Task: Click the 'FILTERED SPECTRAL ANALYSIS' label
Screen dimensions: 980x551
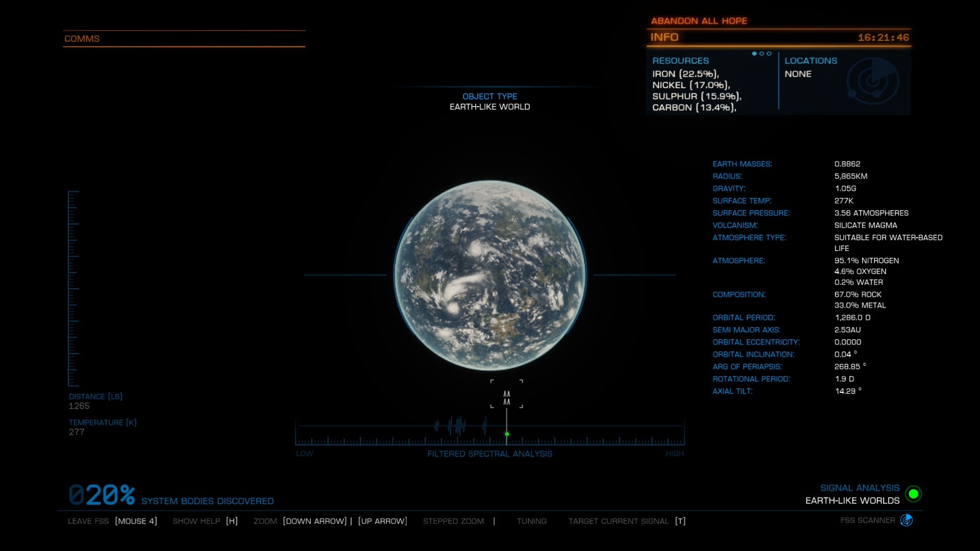Action: pos(489,454)
